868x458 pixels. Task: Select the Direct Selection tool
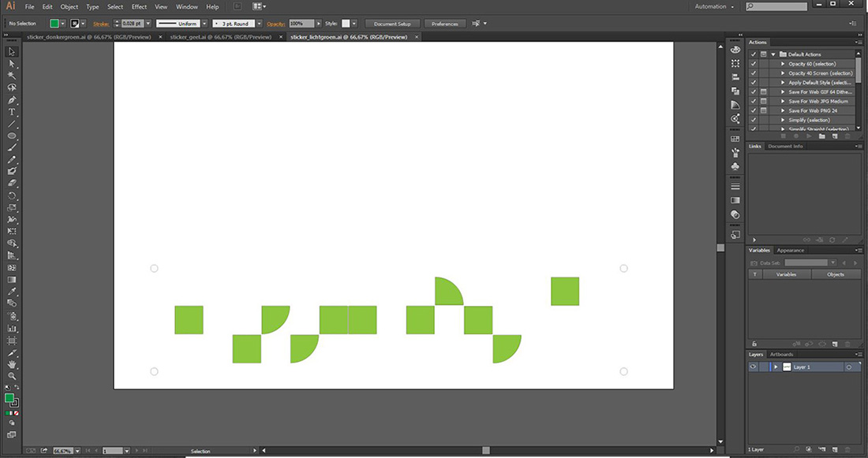[x=12, y=64]
